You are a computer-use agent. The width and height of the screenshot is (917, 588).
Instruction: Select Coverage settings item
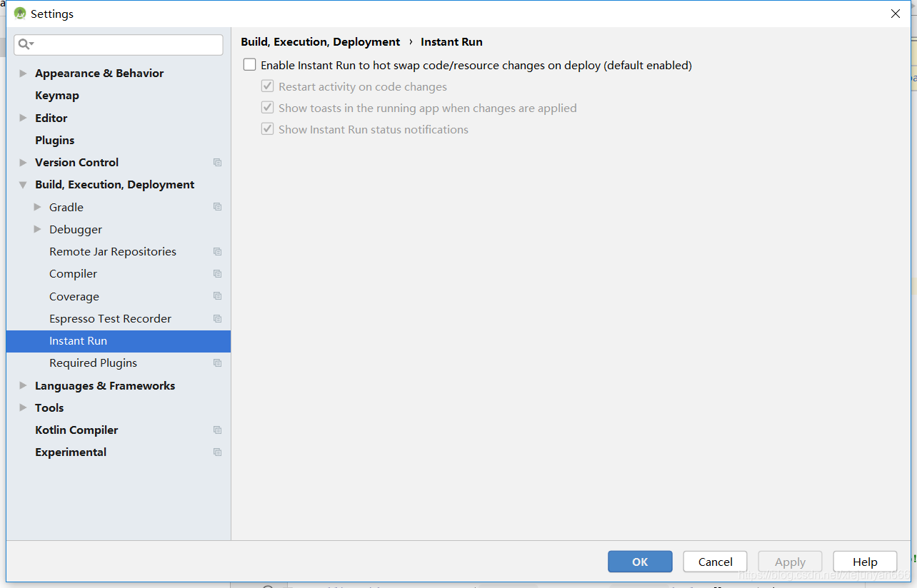(74, 297)
